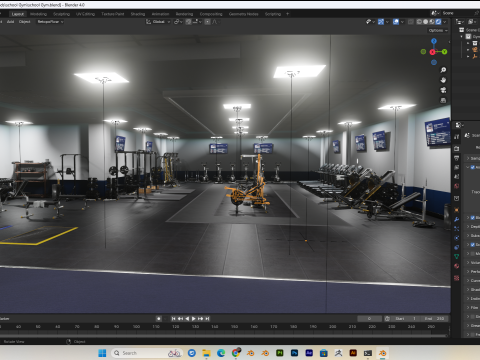Switch perspective/orthographic view with grid icon

tap(443, 100)
